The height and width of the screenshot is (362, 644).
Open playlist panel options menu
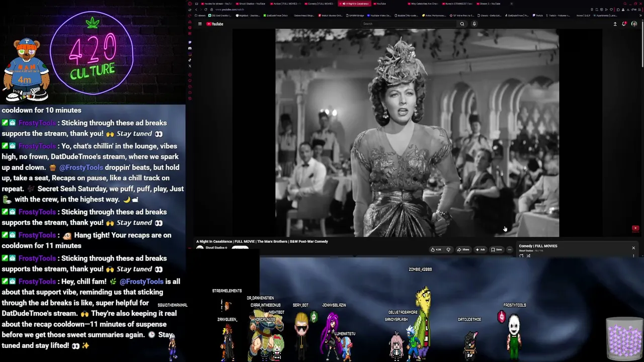[633, 256]
